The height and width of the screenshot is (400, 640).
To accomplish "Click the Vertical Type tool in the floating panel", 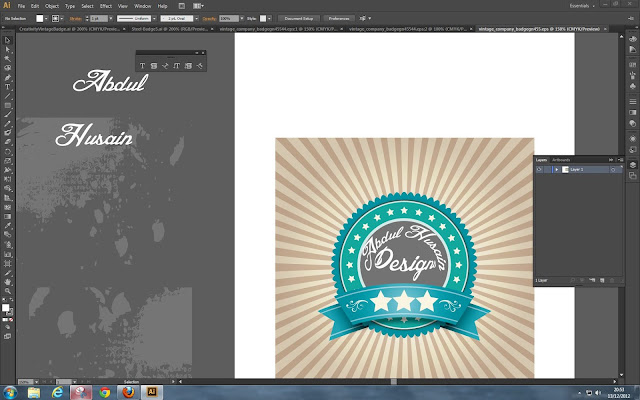I will coord(177,66).
